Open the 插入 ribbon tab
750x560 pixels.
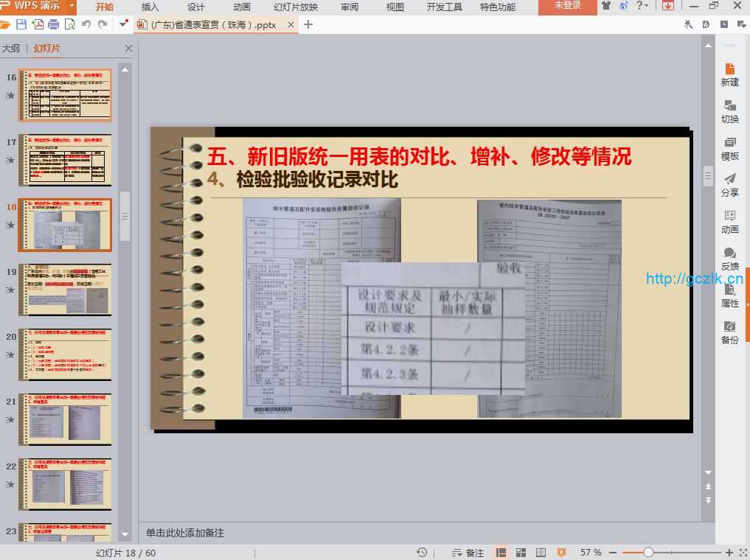point(150,7)
